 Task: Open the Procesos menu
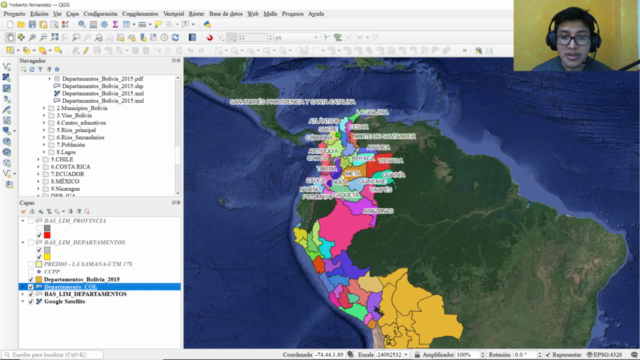293,14
